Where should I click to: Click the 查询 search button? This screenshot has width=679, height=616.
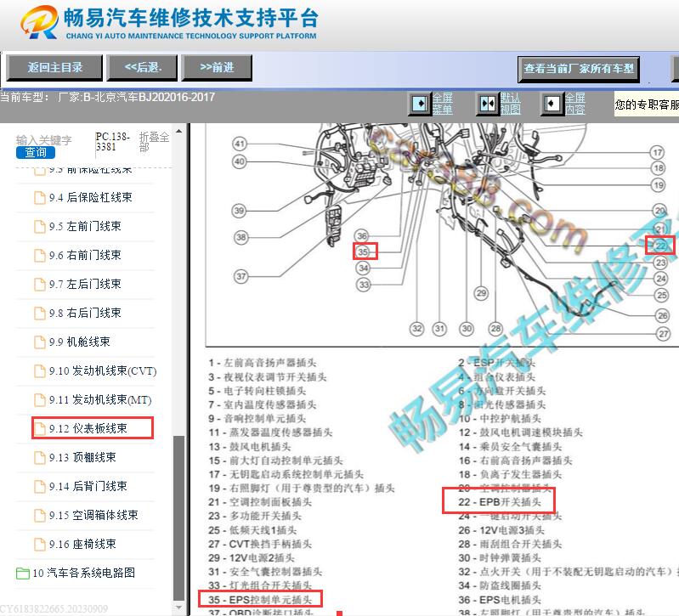(36, 152)
